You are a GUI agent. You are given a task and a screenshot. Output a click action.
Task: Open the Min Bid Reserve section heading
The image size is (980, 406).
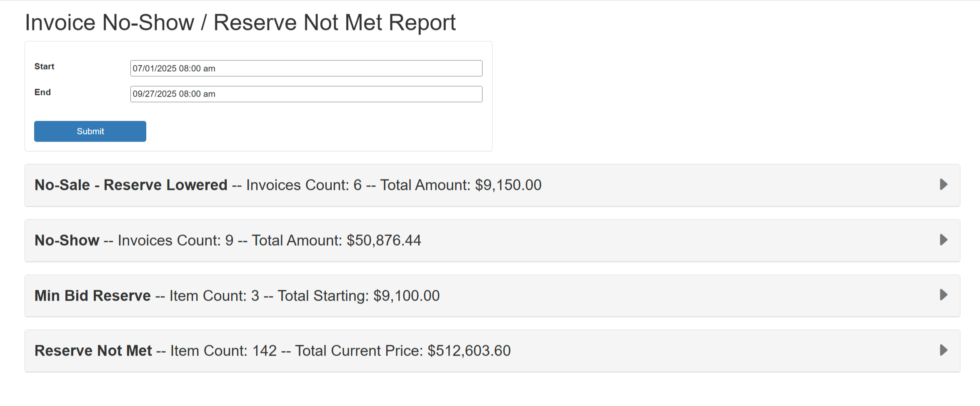[92, 296]
